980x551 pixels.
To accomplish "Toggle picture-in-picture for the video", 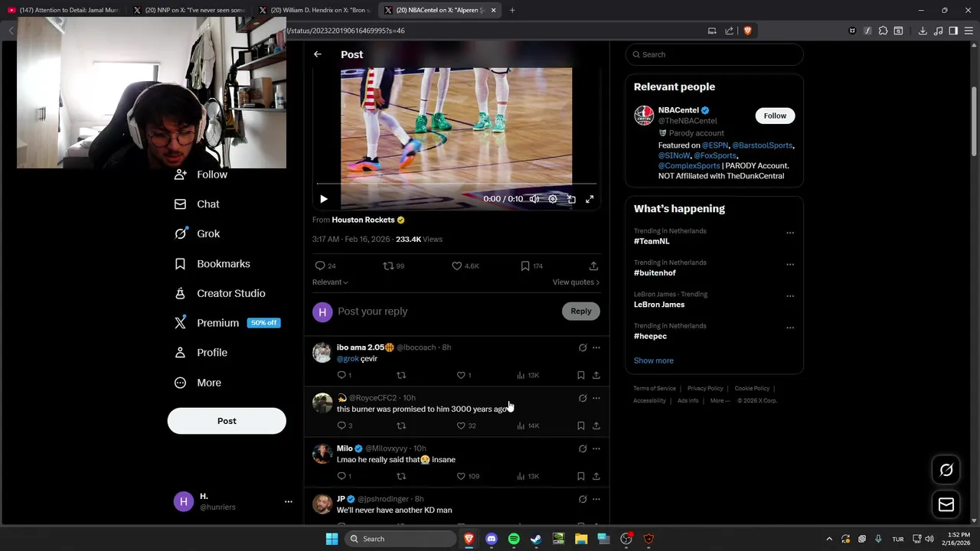I will click(x=571, y=199).
